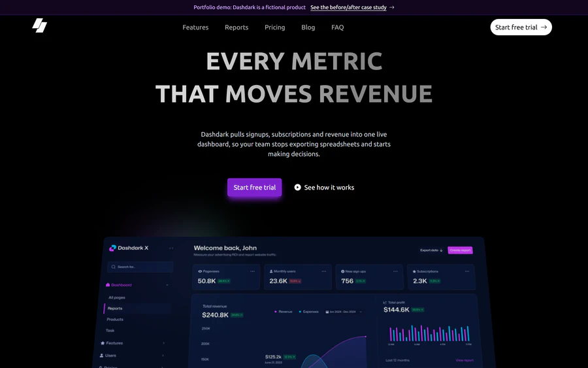
Task: Click the Dashboard home icon in the sidebar
Action: click(108, 285)
